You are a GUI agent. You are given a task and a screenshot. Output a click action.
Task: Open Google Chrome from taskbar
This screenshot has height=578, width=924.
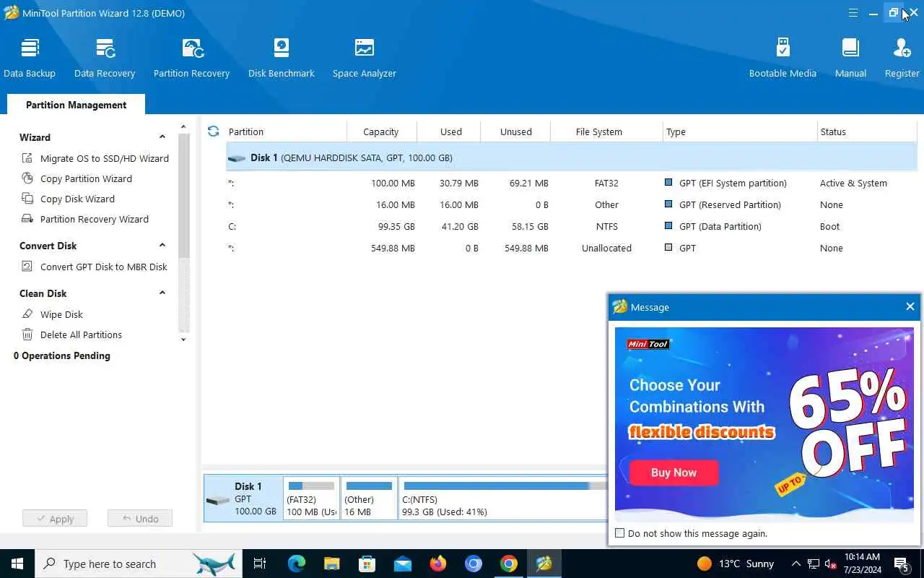(509, 564)
